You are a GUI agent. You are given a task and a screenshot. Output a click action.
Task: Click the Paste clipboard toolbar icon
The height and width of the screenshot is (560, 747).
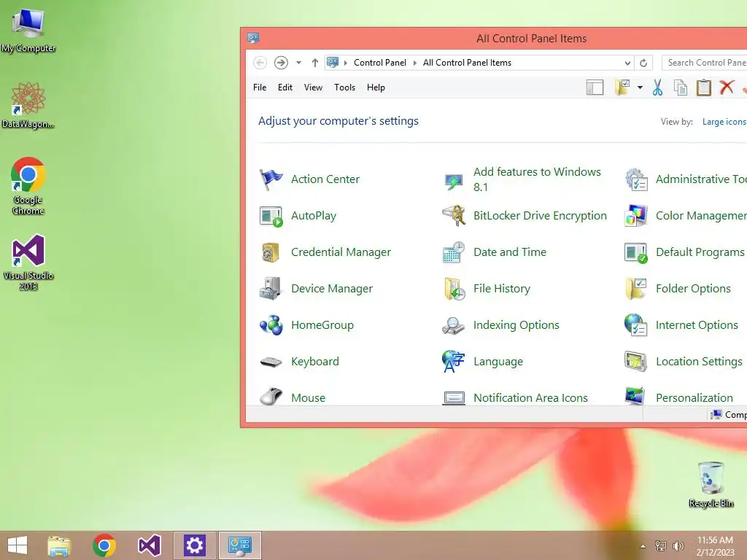[x=704, y=87]
